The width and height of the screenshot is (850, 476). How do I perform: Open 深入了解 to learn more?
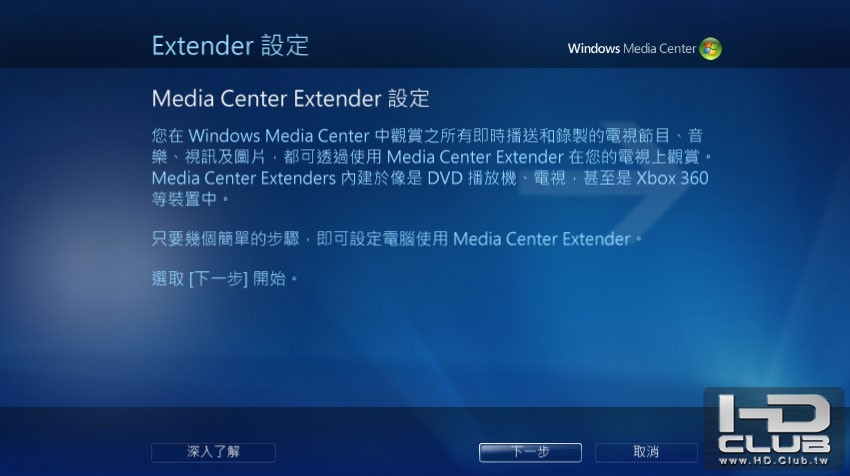coord(213,452)
